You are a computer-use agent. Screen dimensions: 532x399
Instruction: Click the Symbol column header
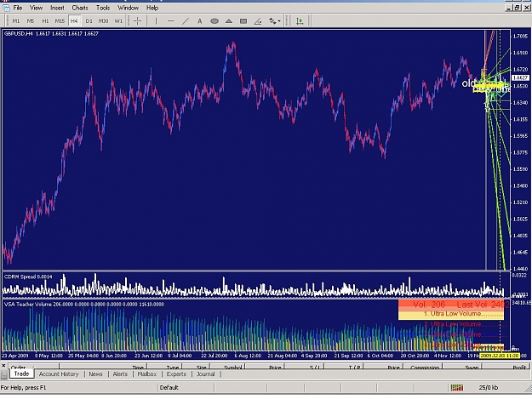[x=228, y=367]
